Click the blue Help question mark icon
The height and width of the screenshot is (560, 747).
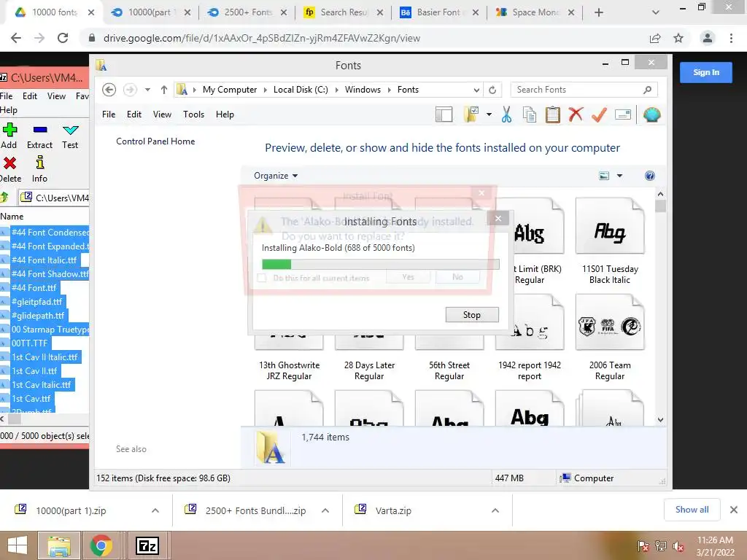click(x=649, y=176)
